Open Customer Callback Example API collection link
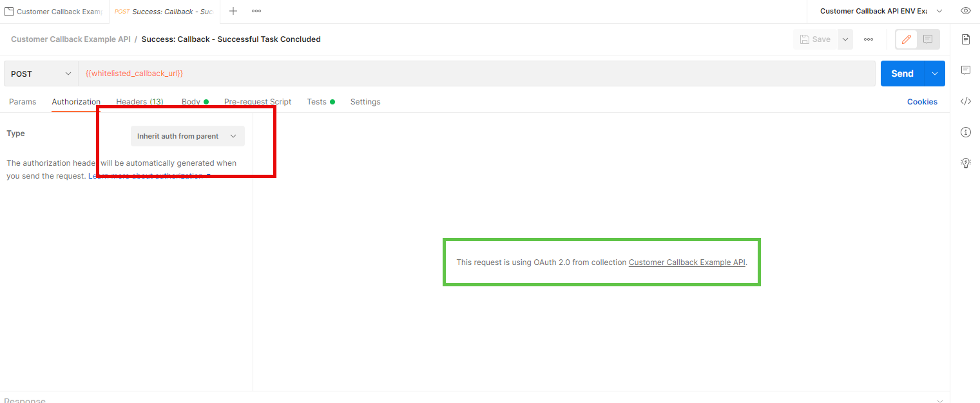 687,262
